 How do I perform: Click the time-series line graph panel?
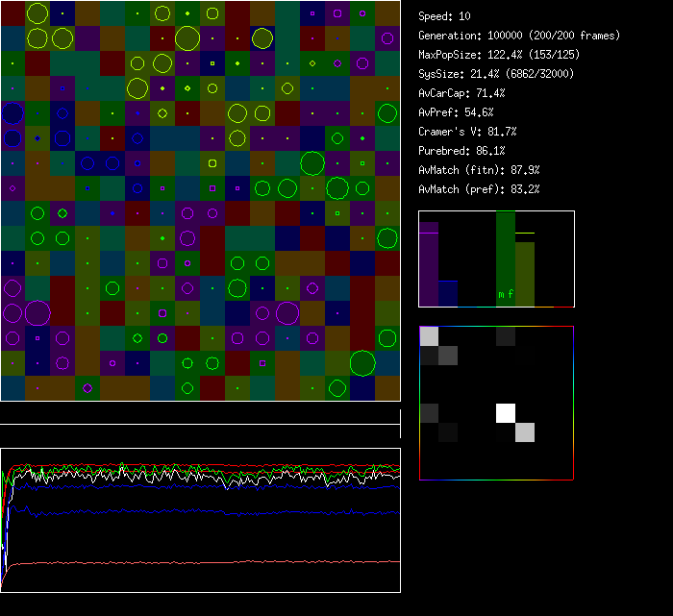click(200, 520)
